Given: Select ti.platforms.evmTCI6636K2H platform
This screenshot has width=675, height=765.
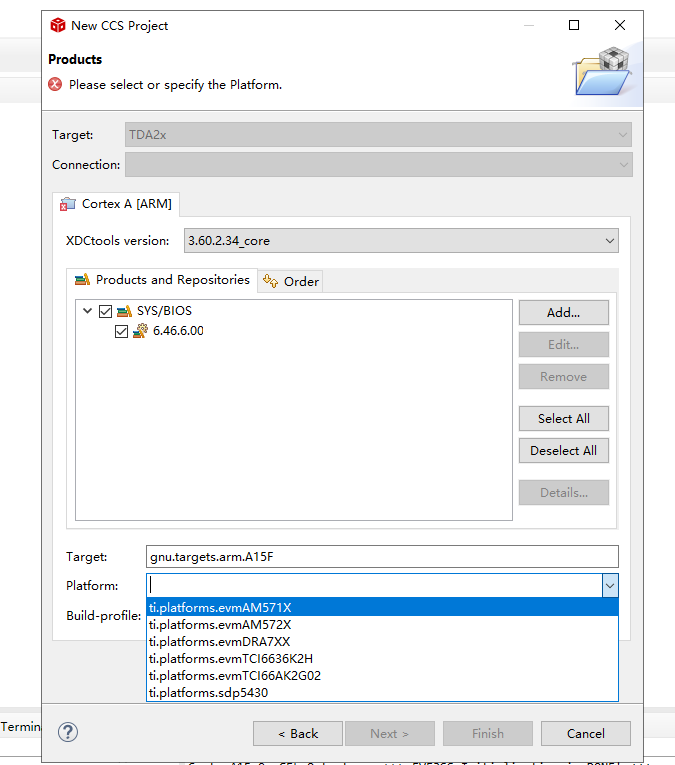Looking at the screenshot, I should [x=382, y=659].
